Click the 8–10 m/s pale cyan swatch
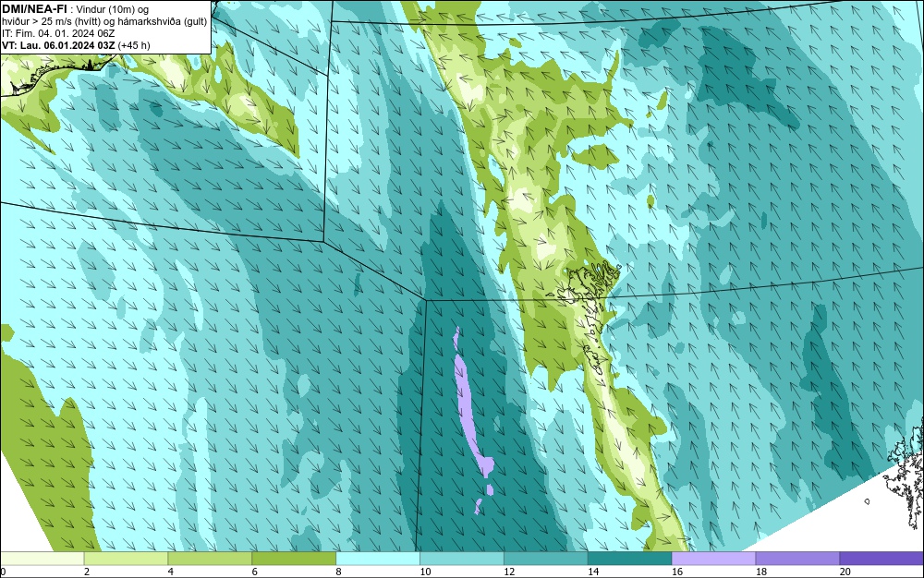The image size is (924, 578). (378, 559)
